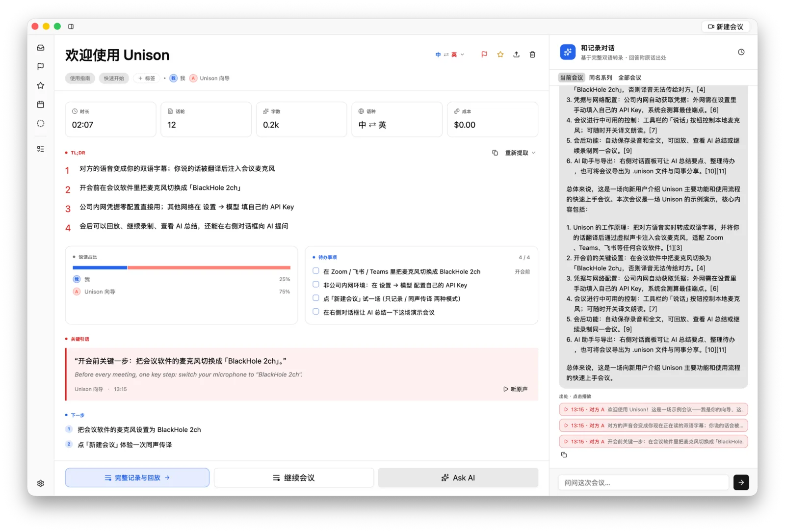Click the Unison 向导 avatar in header

(x=193, y=78)
